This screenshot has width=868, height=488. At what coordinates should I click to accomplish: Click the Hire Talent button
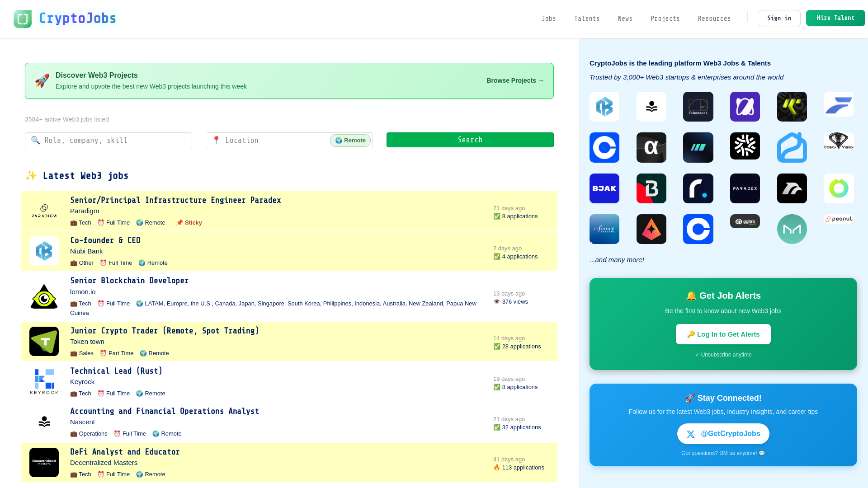[x=835, y=18]
